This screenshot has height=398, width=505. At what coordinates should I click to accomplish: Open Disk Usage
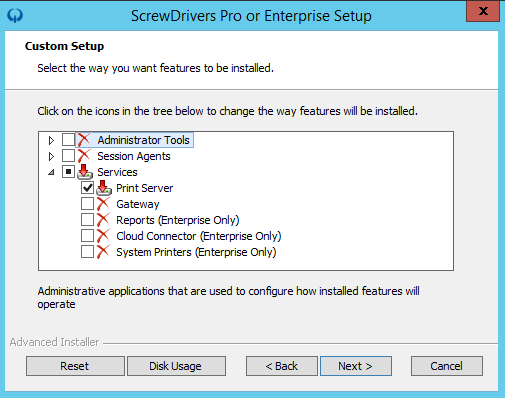click(x=176, y=366)
